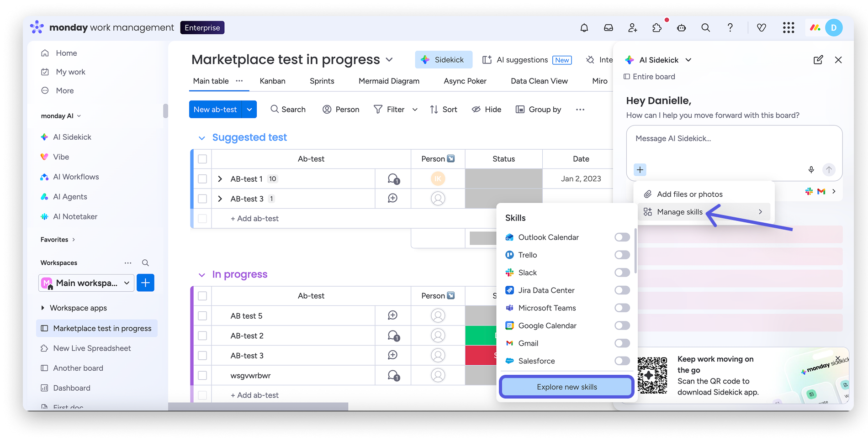Click the horizontal board scrollbar

258,407
